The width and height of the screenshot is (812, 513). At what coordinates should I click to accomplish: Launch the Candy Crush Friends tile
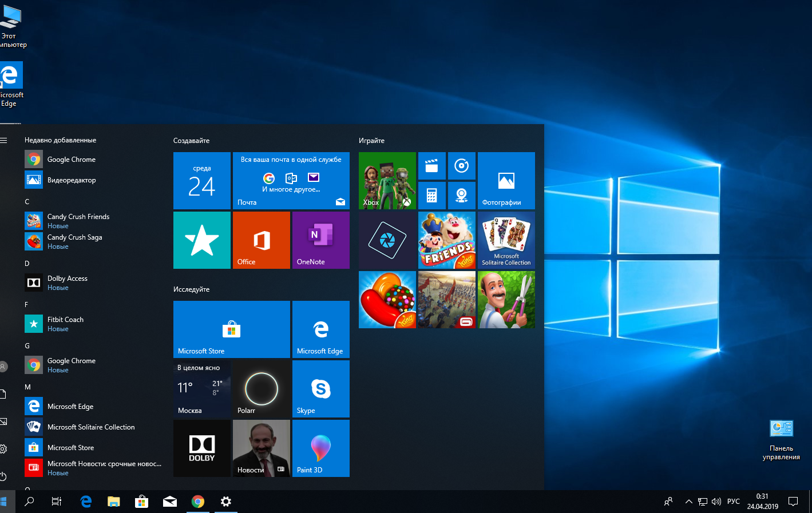coord(447,240)
